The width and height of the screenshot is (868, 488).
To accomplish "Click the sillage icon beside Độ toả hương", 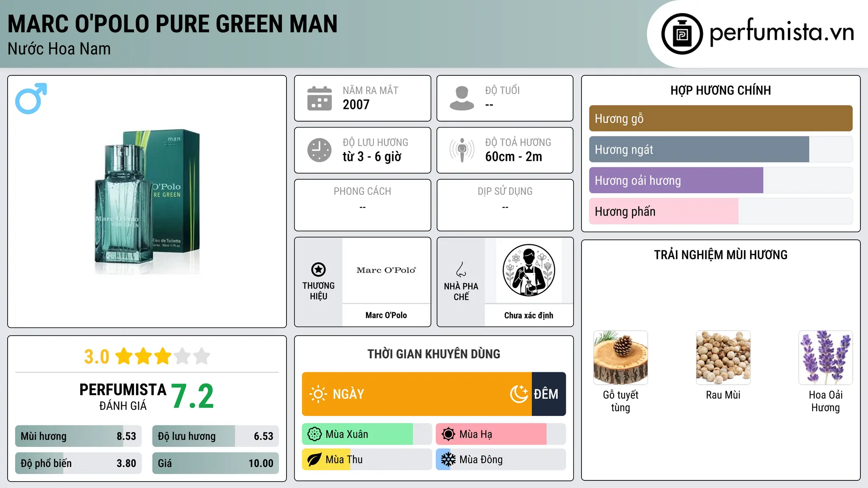I will coord(462,150).
